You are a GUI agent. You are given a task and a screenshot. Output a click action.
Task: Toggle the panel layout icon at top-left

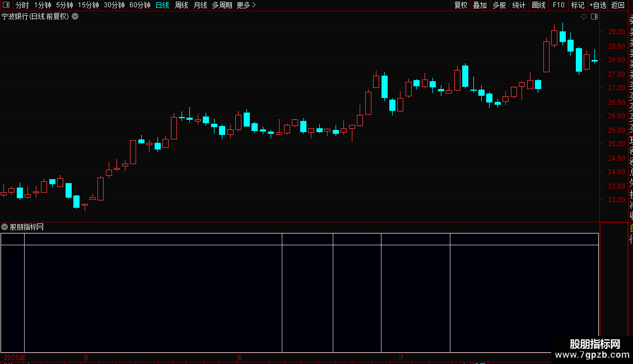tap(6, 5)
